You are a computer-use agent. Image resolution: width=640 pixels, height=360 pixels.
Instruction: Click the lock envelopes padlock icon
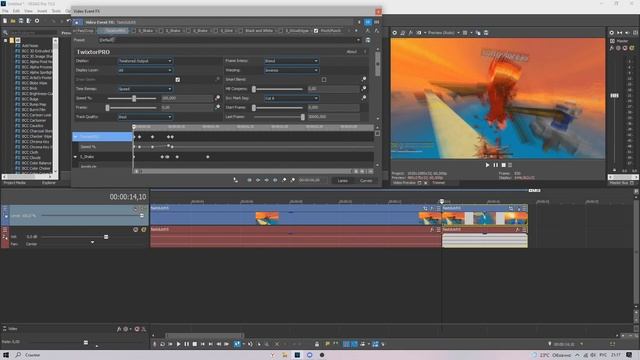317,344
